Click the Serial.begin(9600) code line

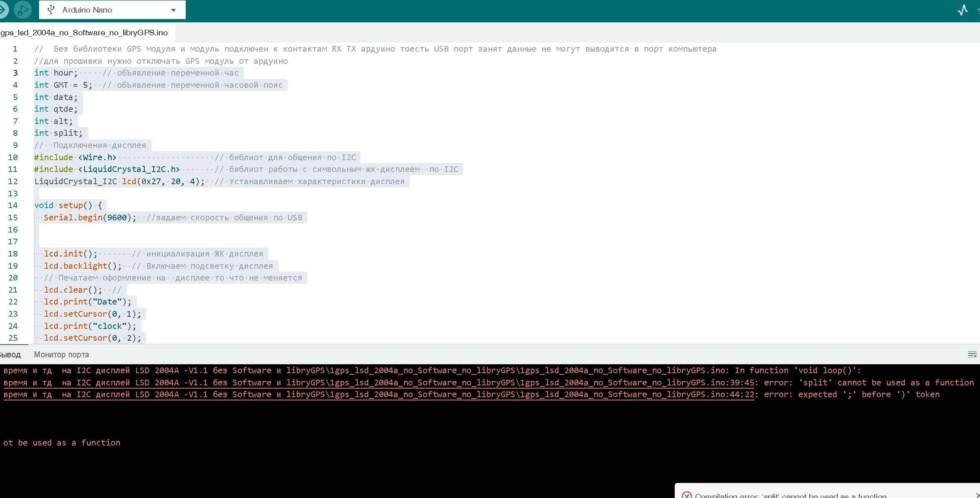(x=90, y=217)
